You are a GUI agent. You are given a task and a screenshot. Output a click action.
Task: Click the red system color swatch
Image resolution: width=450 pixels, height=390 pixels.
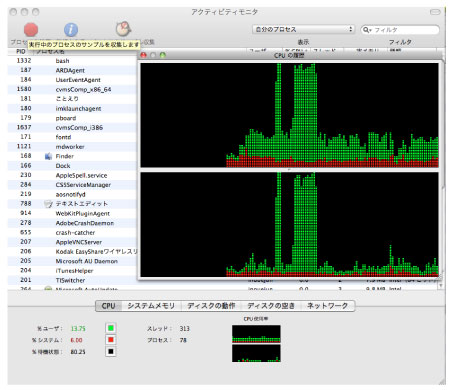point(111,340)
